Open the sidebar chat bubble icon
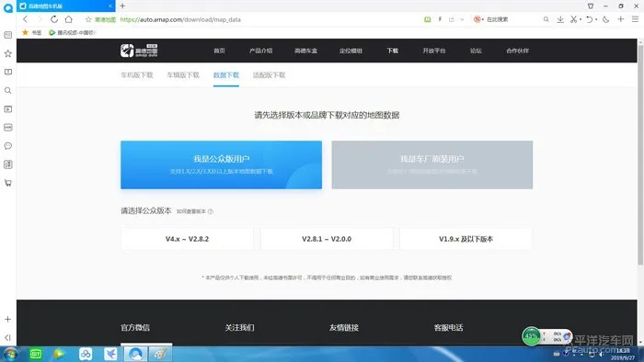The image size is (644, 362). click(x=7, y=145)
